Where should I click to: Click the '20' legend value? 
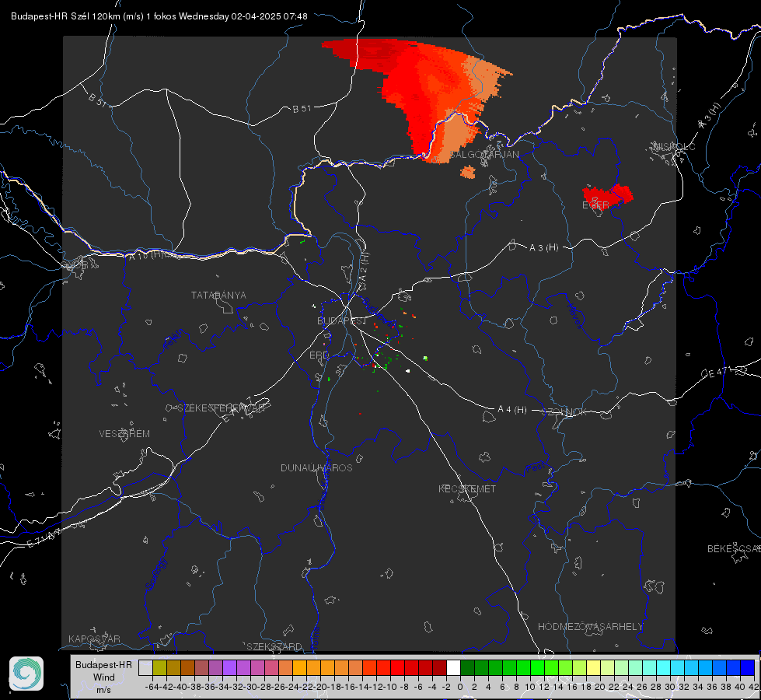(x=600, y=687)
